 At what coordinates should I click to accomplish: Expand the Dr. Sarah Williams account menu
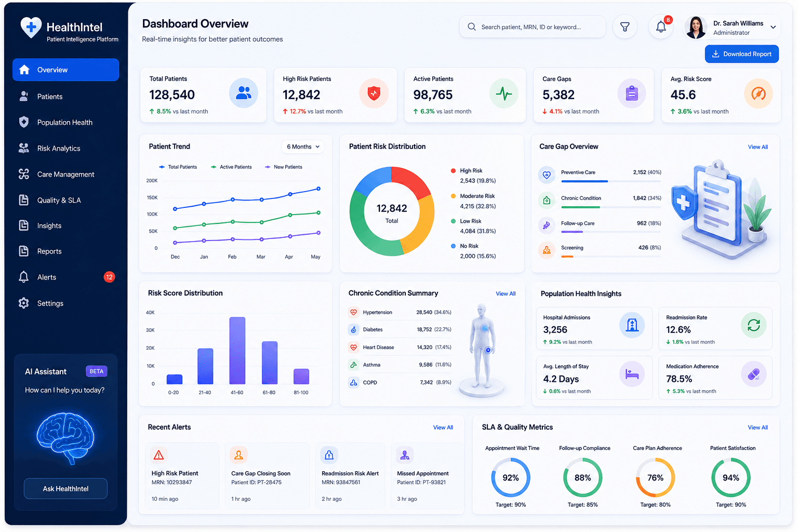click(773, 27)
